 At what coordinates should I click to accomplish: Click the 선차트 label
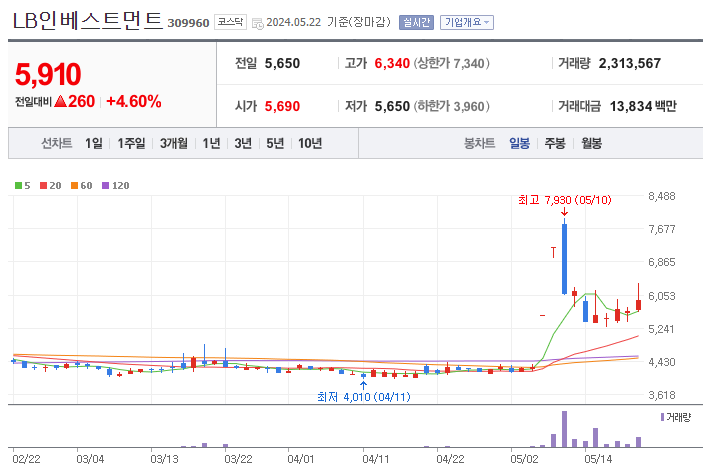pyautogui.click(x=56, y=143)
